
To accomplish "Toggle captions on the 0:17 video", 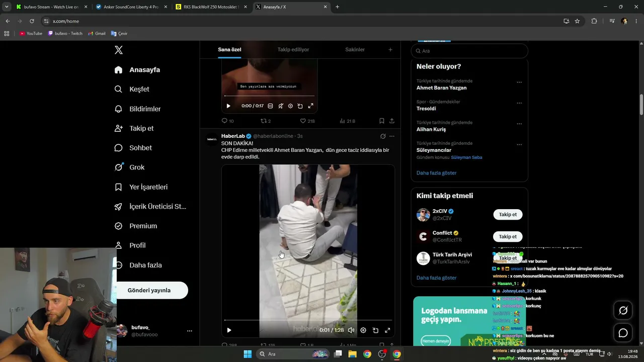I will pos(270,106).
